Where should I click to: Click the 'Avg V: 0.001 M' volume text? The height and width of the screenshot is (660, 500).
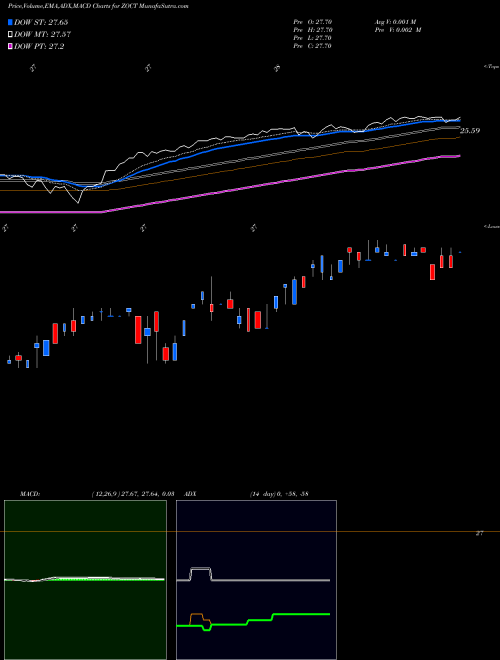[395, 21]
